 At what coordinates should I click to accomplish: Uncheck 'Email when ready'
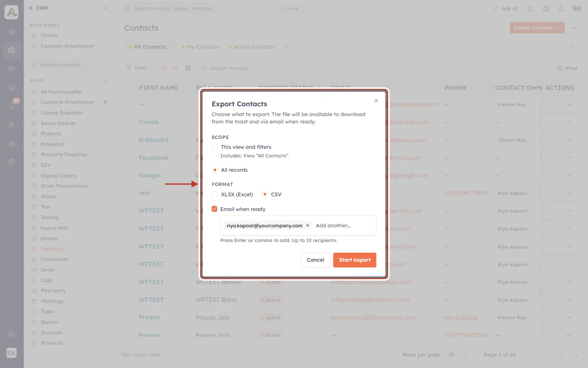point(214,209)
